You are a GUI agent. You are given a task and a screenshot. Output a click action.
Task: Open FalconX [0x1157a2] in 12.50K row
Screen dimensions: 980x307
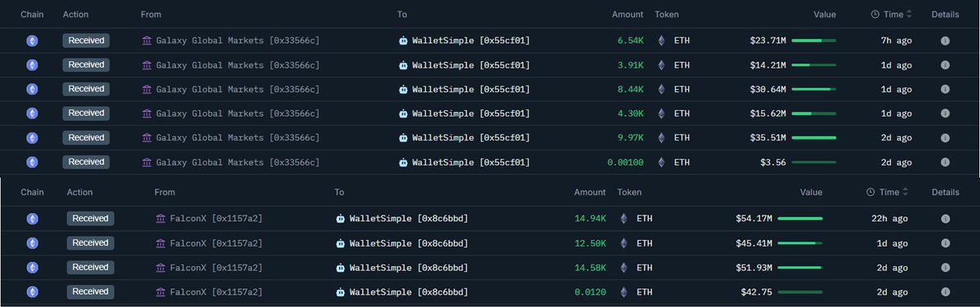pos(216,242)
